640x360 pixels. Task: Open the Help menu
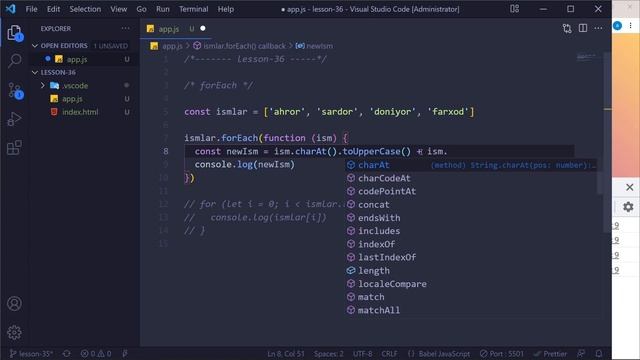pyautogui.click(x=225, y=9)
